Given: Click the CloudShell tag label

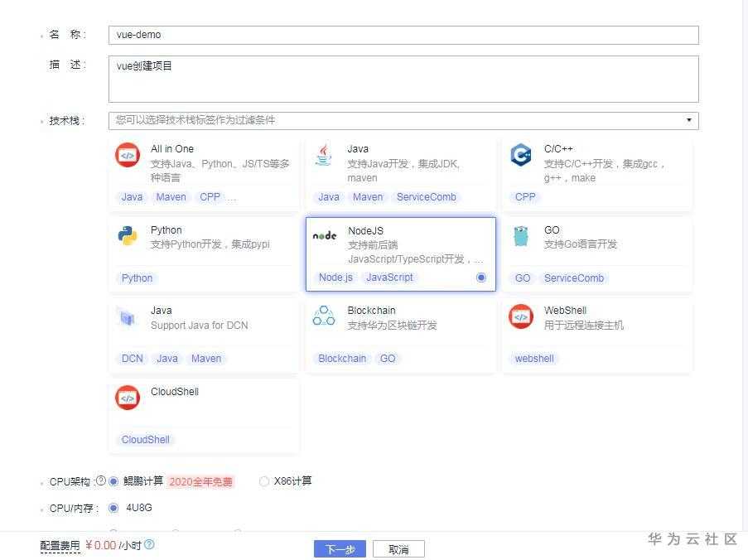Looking at the screenshot, I should (146, 439).
